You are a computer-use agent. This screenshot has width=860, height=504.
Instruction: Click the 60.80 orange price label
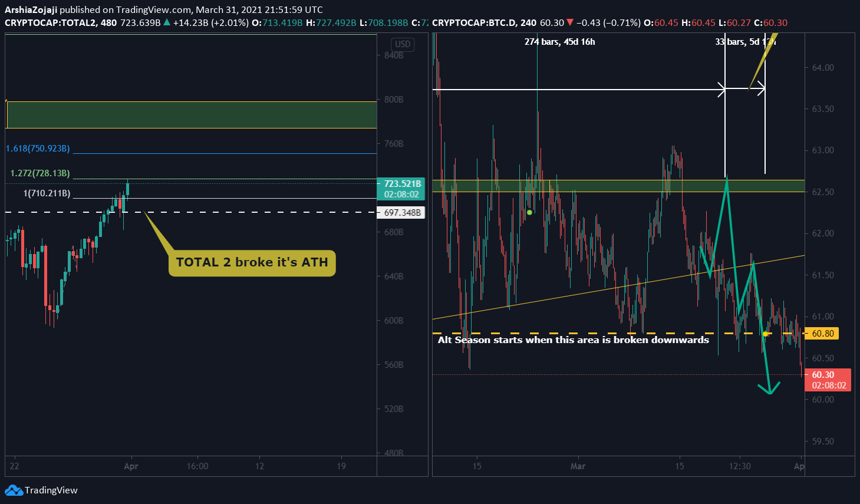[x=823, y=334]
